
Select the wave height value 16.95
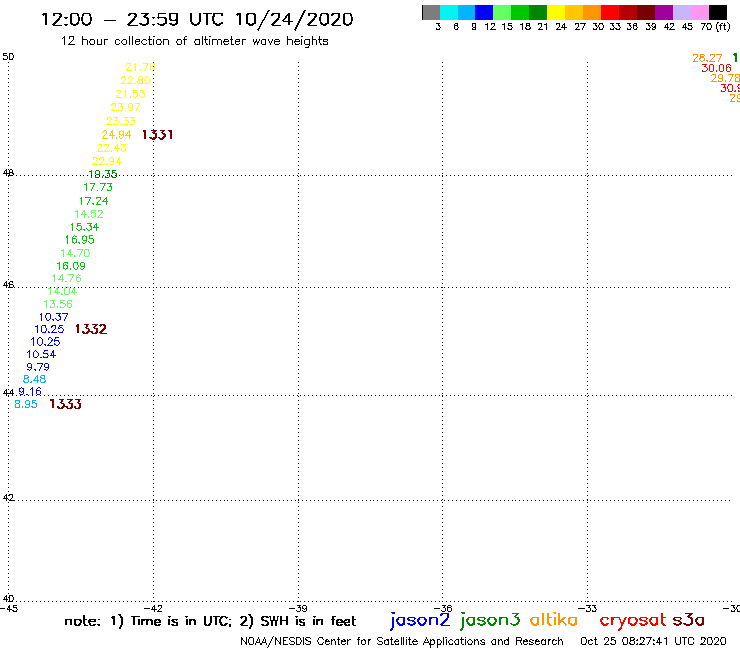80,240
